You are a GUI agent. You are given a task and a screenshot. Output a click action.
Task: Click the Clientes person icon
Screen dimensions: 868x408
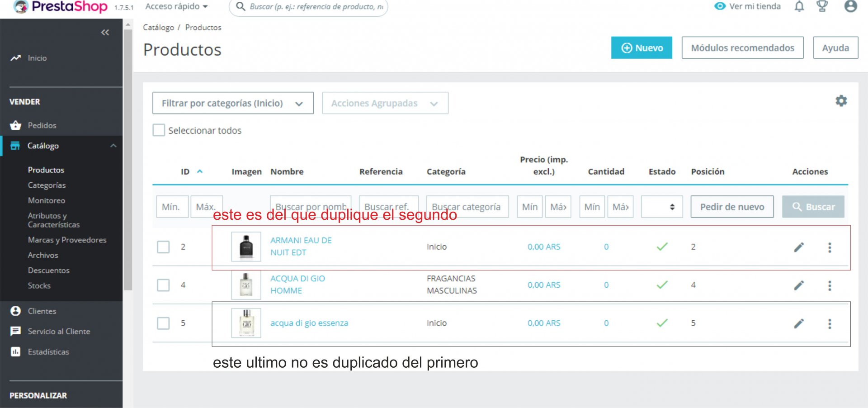16,311
